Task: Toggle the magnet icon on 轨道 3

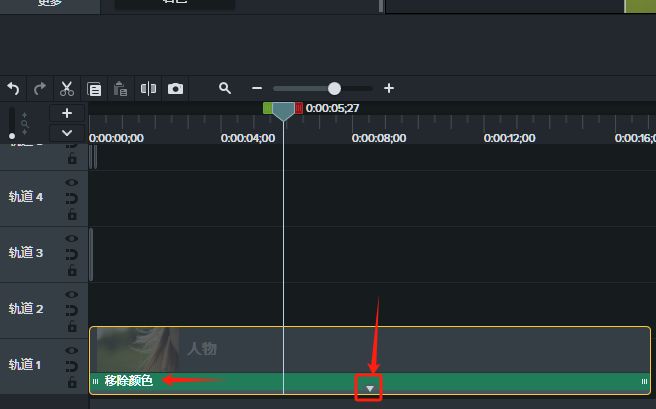Action: tap(72, 254)
